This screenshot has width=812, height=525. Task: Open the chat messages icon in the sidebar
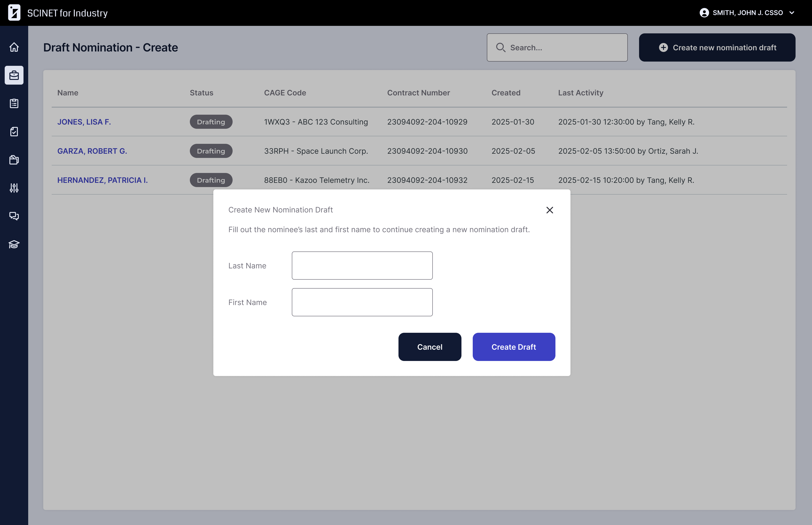tap(14, 216)
